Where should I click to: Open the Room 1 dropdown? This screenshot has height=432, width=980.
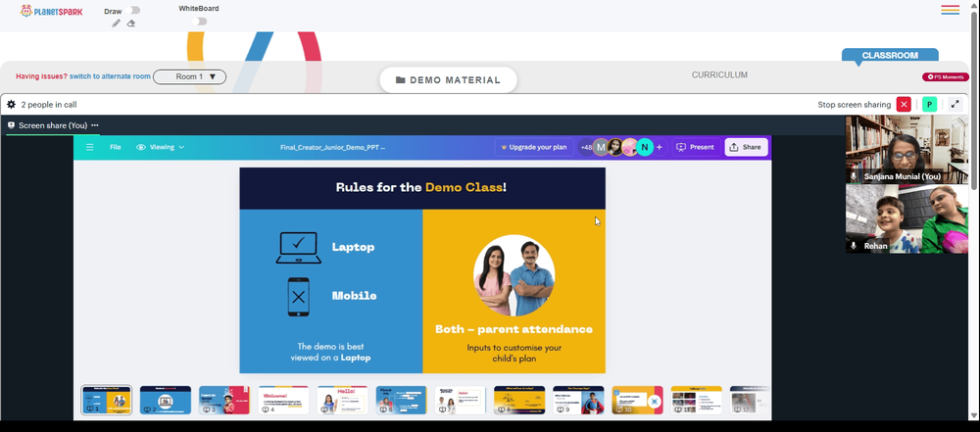189,76
